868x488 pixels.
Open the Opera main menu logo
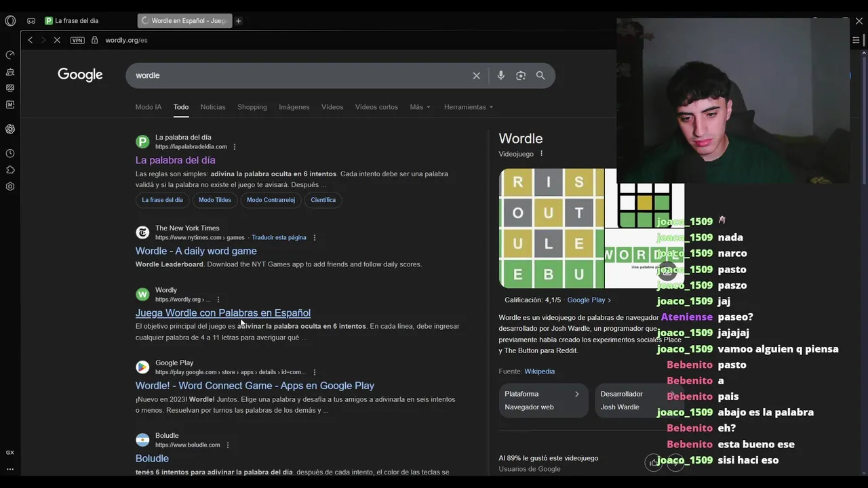tap(10, 21)
